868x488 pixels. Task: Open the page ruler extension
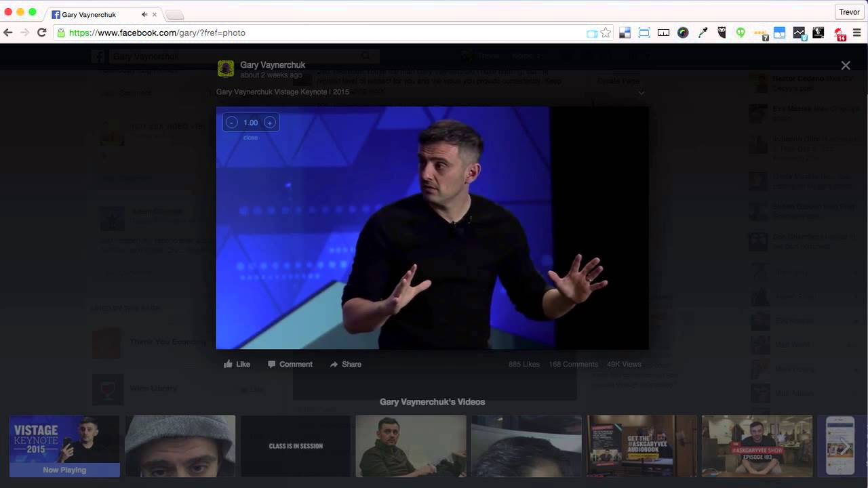tap(663, 33)
